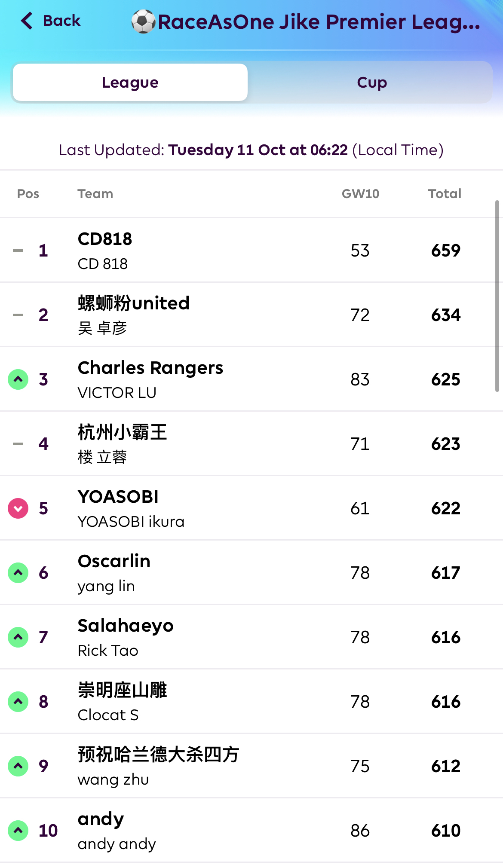Screen dimensions: 503x868
Task: Tap the league title RaceAsOne Jike Premier
Action: pyautogui.click(x=319, y=22)
